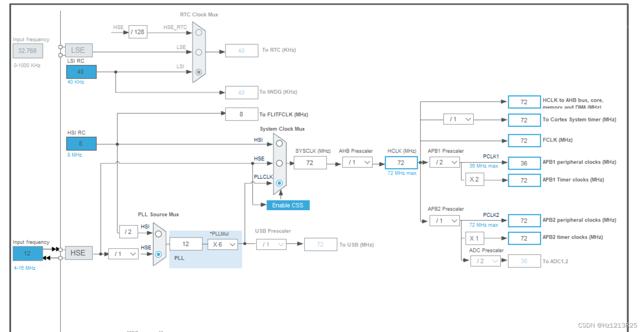Click the HSI RC 8 value block
Image resolution: width=644 pixels, height=332 pixels.
(x=81, y=143)
